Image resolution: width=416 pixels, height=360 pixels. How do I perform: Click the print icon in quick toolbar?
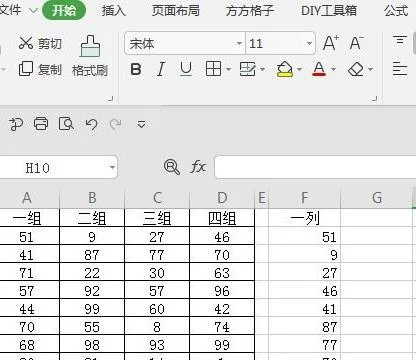click(x=41, y=124)
